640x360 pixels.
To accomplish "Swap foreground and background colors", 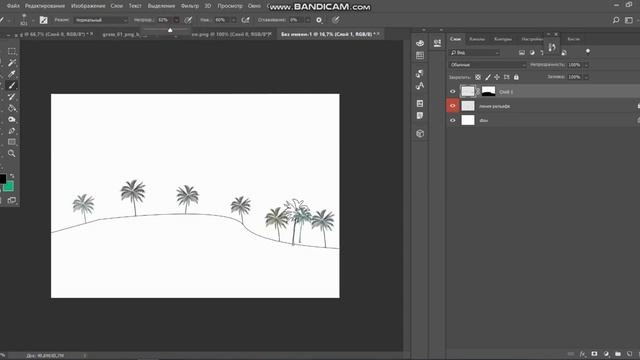I will [x=12, y=176].
